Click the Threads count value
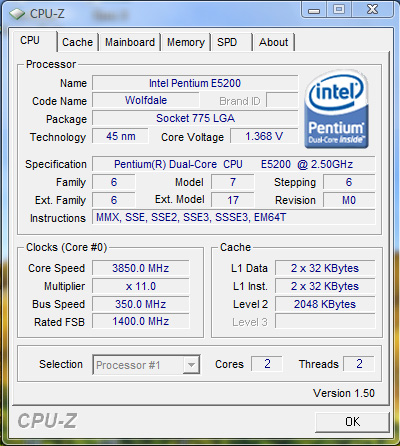The image size is (400, 446). (359, 364)
